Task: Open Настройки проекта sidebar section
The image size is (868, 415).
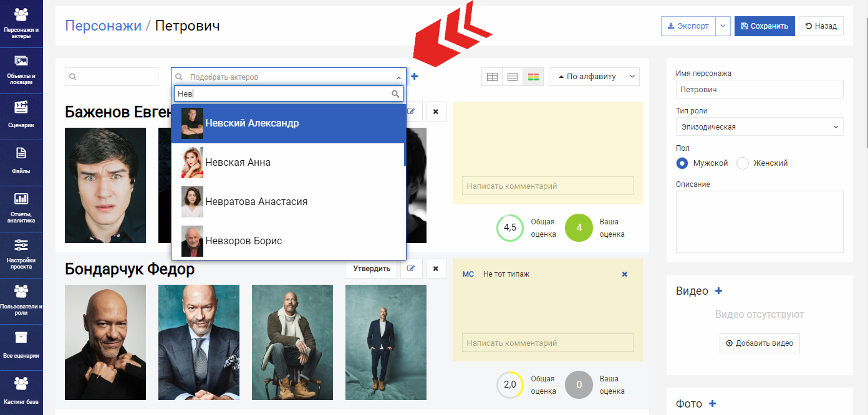Action: tap(21, 255)
